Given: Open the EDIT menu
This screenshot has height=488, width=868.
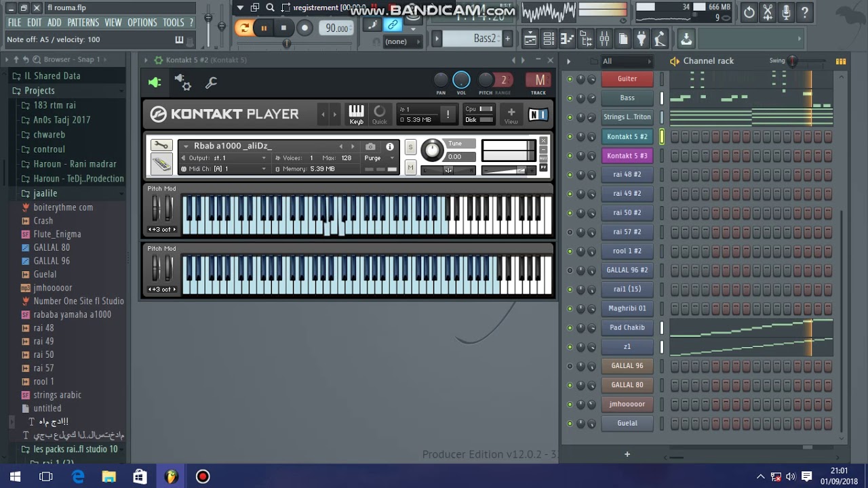Looking at the screenshot, I should point(35,22).
